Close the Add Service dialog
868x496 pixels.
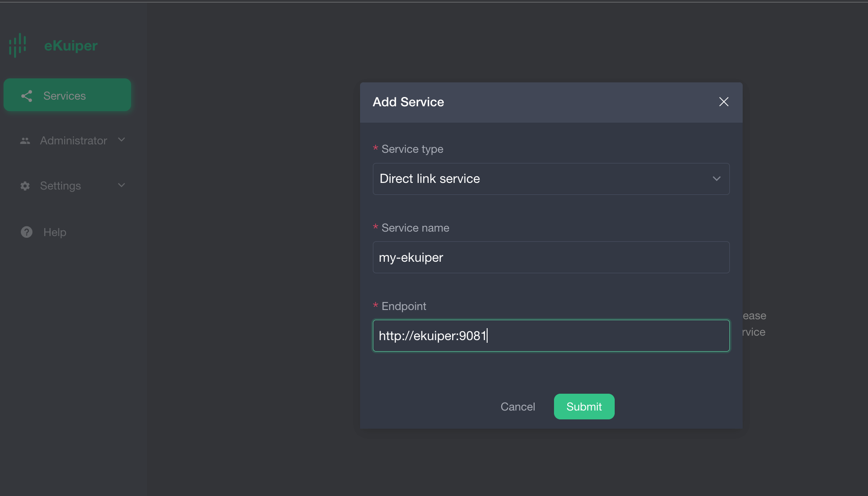tap(724, 102)
